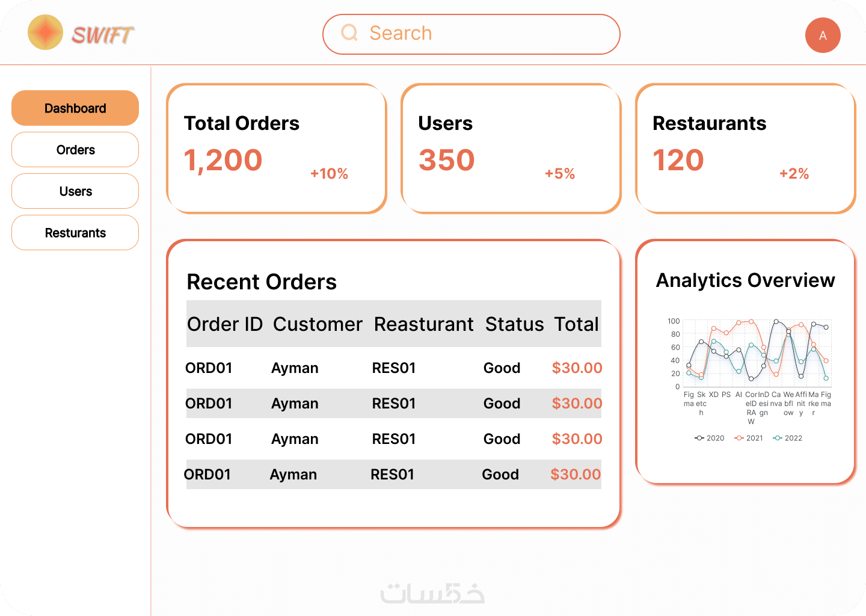Click the Analytics Overview line chart

click(x=757, y=354)
